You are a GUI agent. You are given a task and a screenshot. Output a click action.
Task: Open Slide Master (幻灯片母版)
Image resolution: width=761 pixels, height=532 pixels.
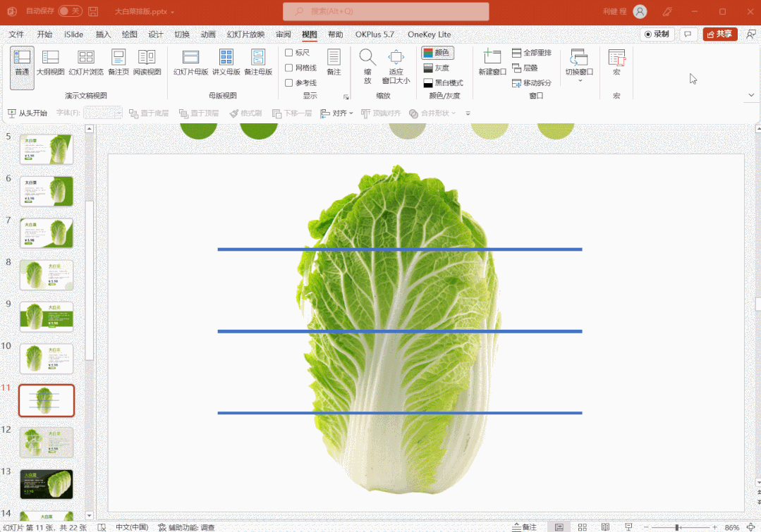tap(190, 63)
